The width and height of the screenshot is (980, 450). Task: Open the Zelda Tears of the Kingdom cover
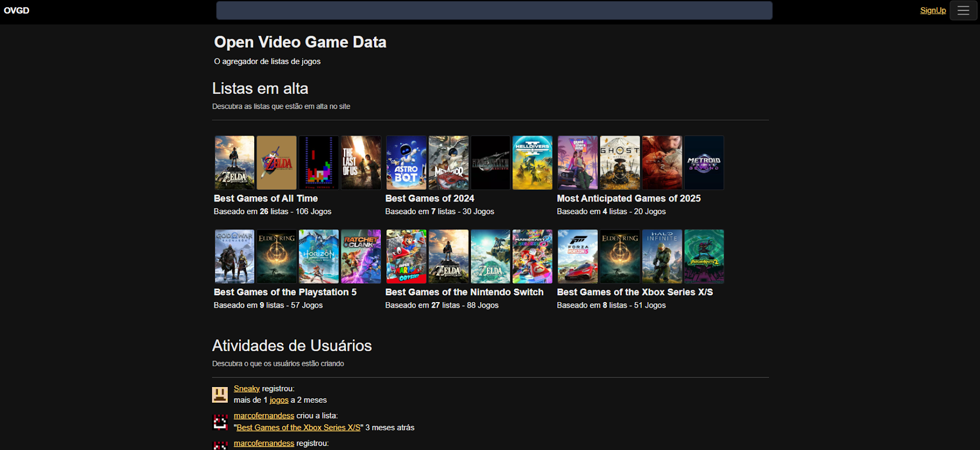(x=491, y=256)
